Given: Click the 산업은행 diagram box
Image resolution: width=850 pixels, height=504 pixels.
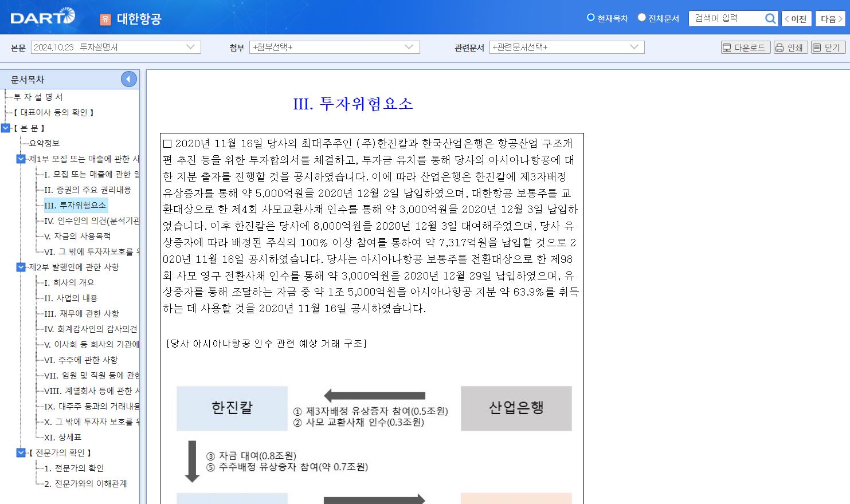Looking at the screenshot, I should 516,408.
